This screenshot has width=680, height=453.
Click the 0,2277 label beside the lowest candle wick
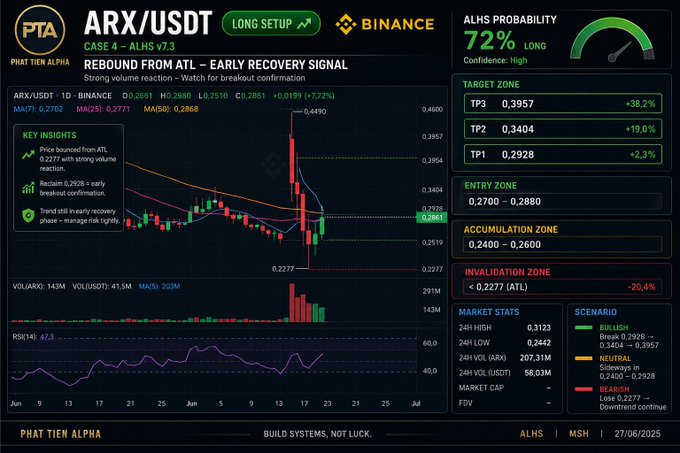283,269
